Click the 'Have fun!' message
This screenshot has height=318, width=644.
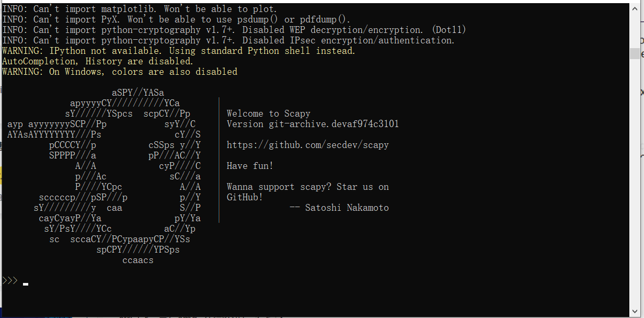(x=250, y=166)
